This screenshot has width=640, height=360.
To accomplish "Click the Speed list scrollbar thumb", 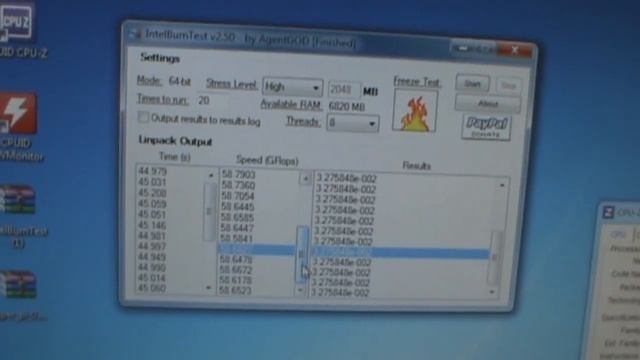I will click(x=302, y=254).
